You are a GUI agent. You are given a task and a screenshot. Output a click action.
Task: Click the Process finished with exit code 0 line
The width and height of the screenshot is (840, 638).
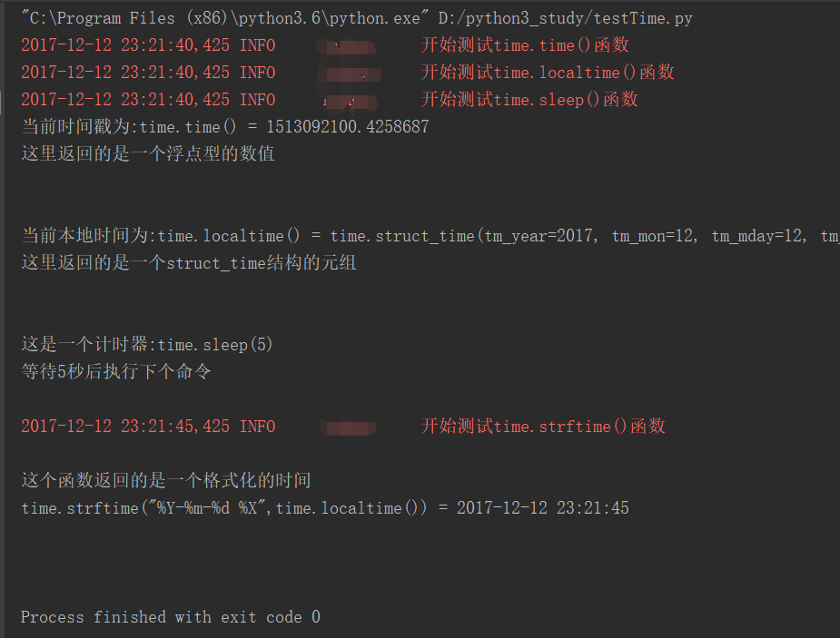coord(171,617)
